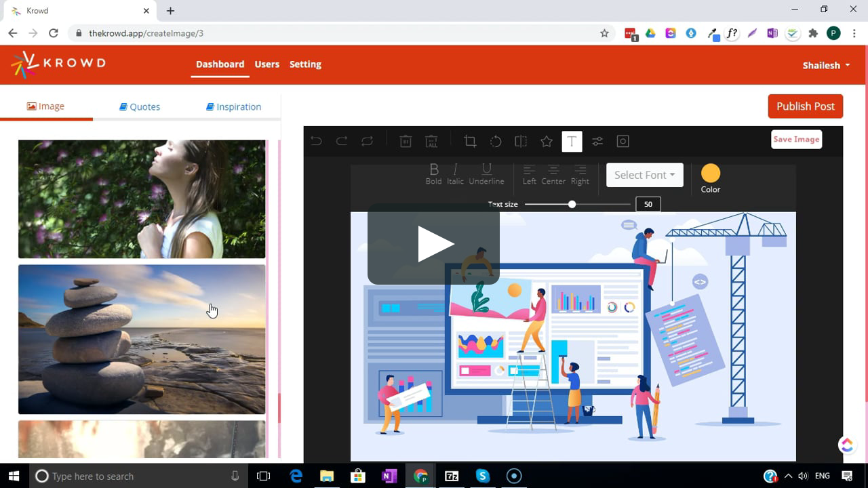Choose the stacked stones thumbnail image
Image resolution: width=868 pixels, height=488 pixels.
(x=142, y=339)
